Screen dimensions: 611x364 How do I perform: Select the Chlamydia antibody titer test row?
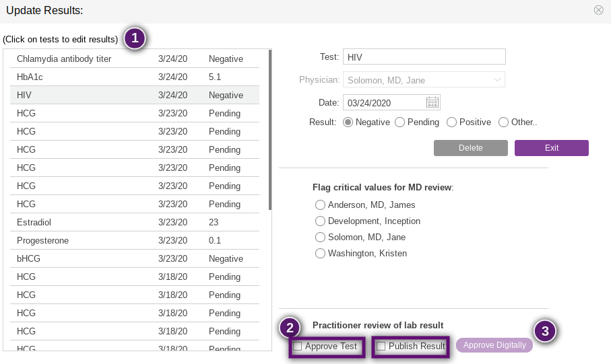coord(64,59)
